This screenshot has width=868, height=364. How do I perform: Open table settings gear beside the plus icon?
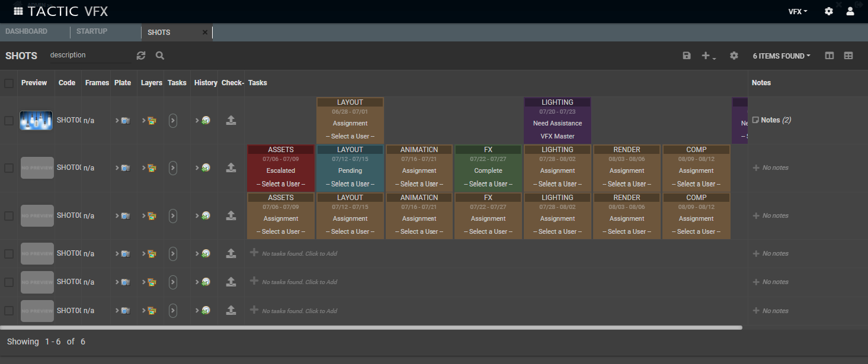pos(734,56)
